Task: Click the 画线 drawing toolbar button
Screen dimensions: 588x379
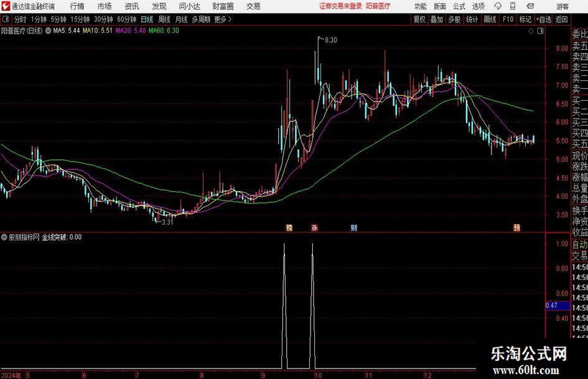Action: pos(490,19)
